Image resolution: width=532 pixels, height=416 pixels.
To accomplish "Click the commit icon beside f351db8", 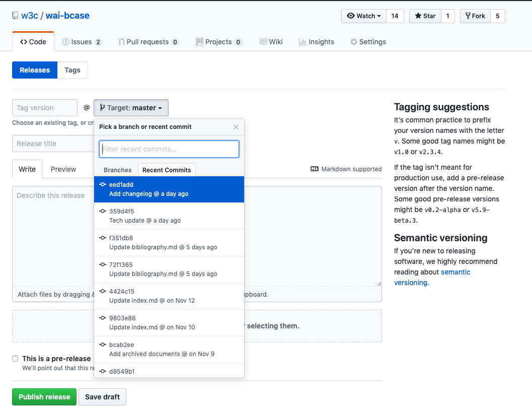I will [x=103, y=238].
